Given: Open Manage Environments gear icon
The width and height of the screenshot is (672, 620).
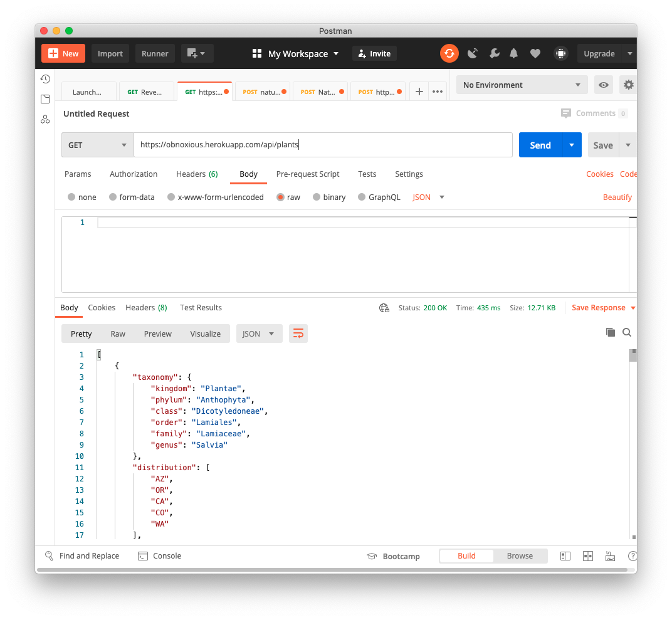Looking at the screenshot, I should [628, 85].
